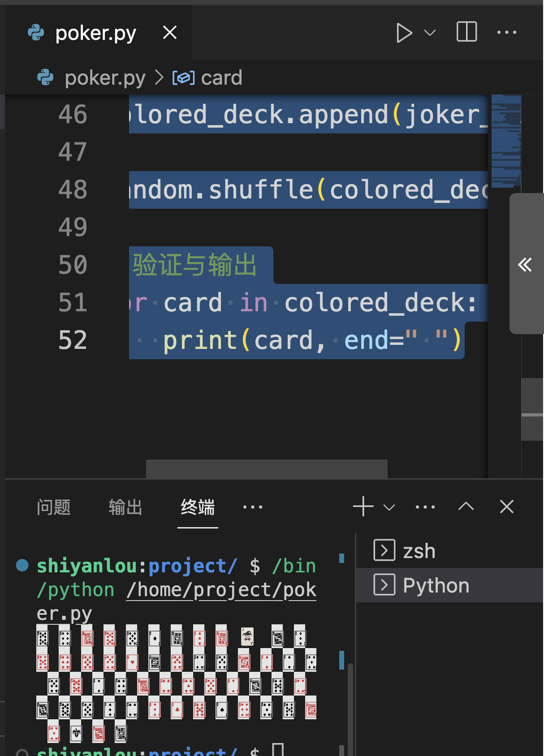544x756 pixels.
Task: Expand the collapsed side panel arrows
Action: pyautogui.click(x=525, y=264)
